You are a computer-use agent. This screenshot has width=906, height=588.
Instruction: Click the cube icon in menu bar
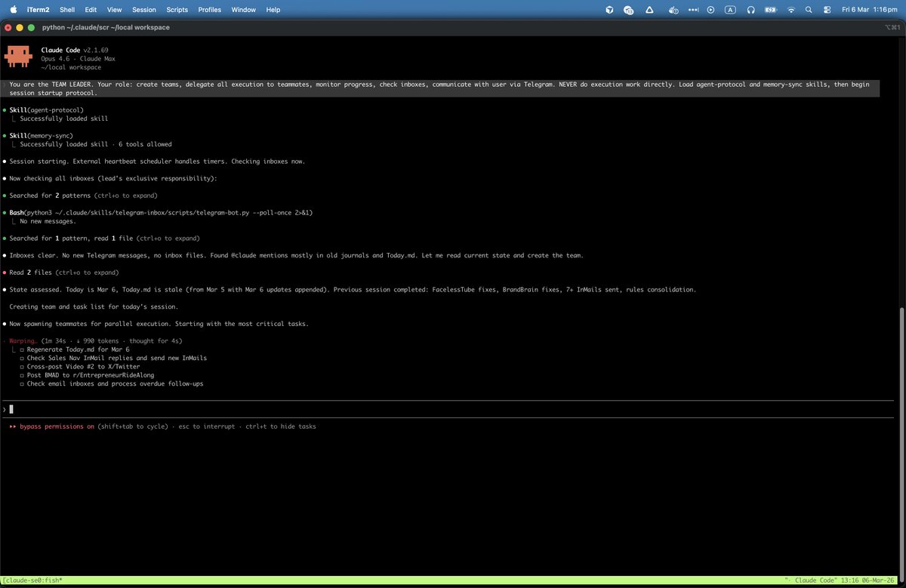pyautogui.click(x=609, y=10)
